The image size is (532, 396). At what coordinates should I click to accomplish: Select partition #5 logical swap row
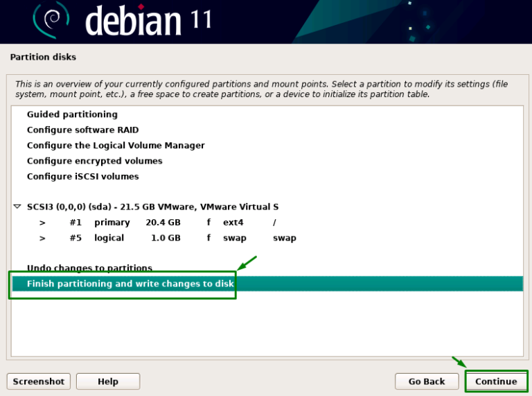pos(267,238)
